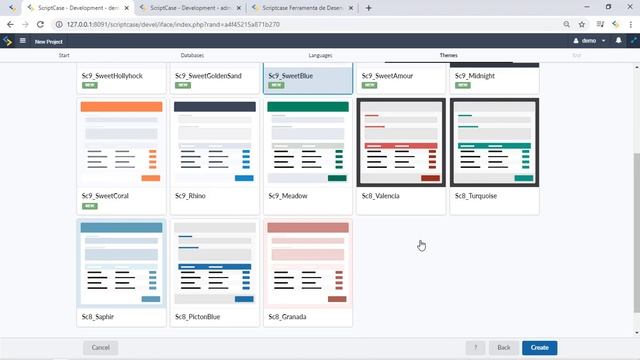The image size is (640, 360).
Task: Select the Sc9_Rhino theme thumbnail
Action: coord(215,142)
